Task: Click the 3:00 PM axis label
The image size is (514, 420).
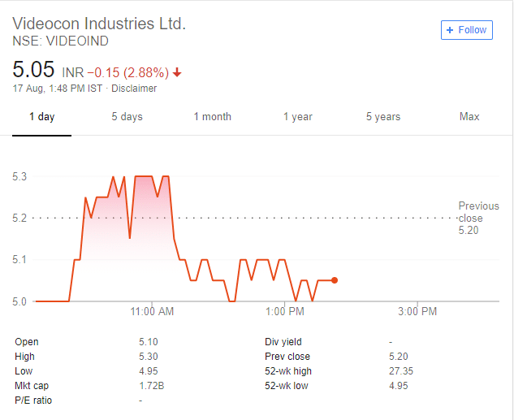Action: [x=417, y=311]
